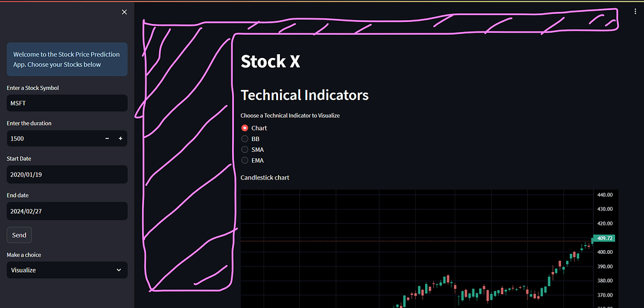This screenshot has width=644, height=308.
Task: Close the sidebar with the X icon
Action: (125, 13)
